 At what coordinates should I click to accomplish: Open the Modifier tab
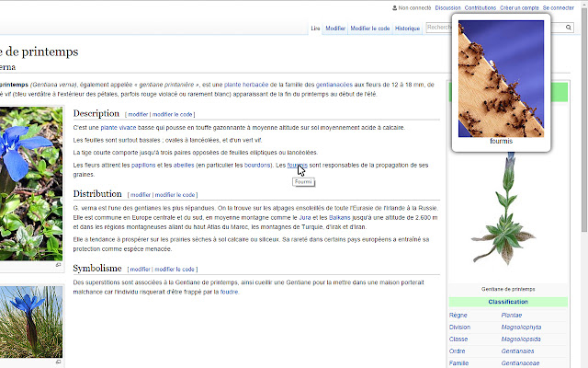click(335, 29)
